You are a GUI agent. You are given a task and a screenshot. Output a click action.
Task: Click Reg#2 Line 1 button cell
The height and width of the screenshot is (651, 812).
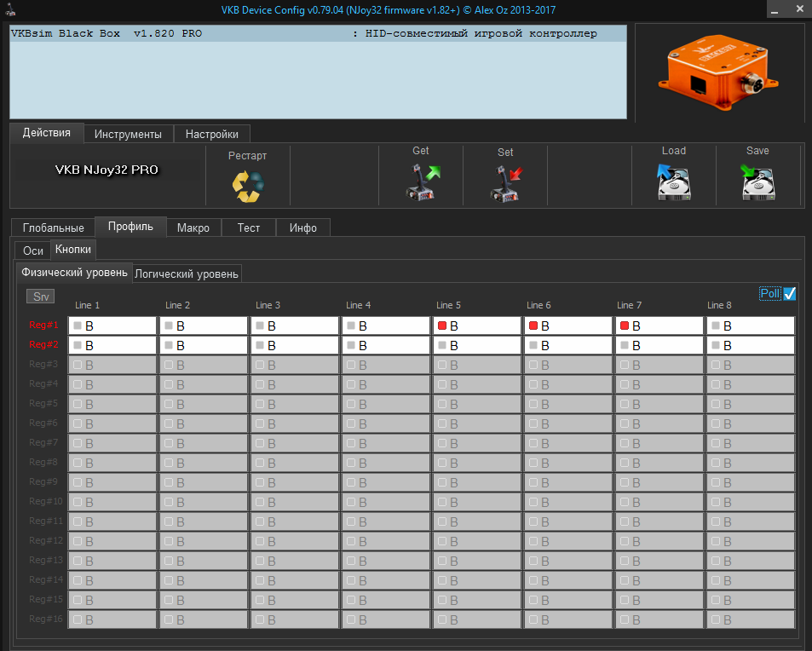(112, 345)
